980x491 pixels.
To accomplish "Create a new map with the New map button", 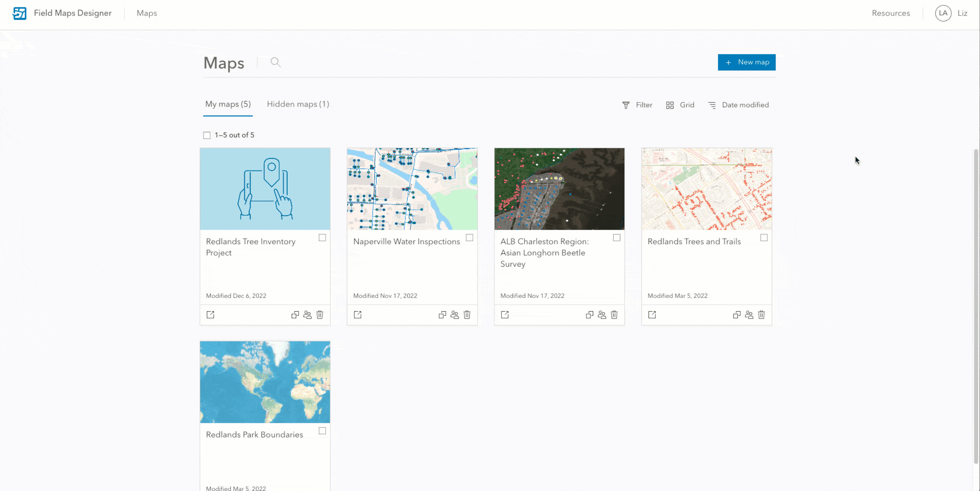I will pyautogui.click(x=746, y=62).
